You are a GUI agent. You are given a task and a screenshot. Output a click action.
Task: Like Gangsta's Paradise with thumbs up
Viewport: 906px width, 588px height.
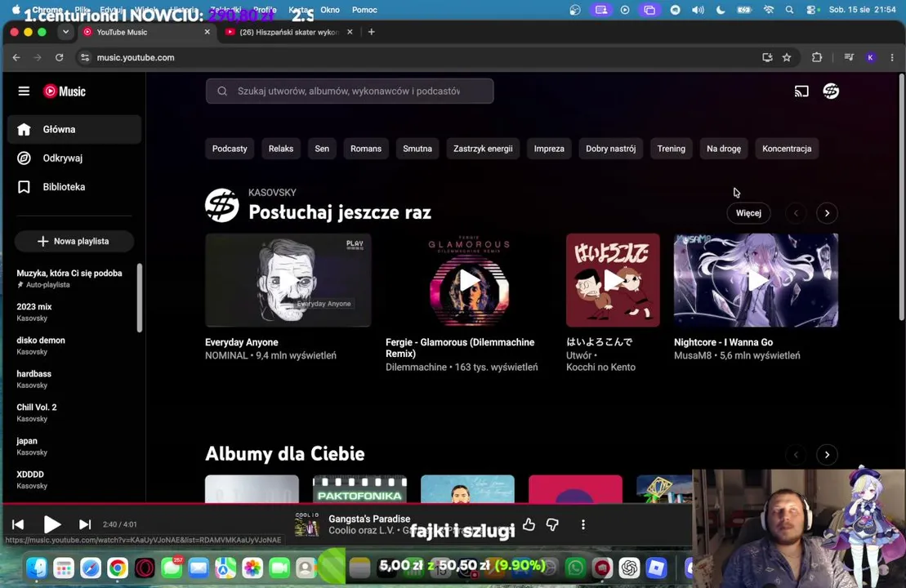[x=529, y=524]
